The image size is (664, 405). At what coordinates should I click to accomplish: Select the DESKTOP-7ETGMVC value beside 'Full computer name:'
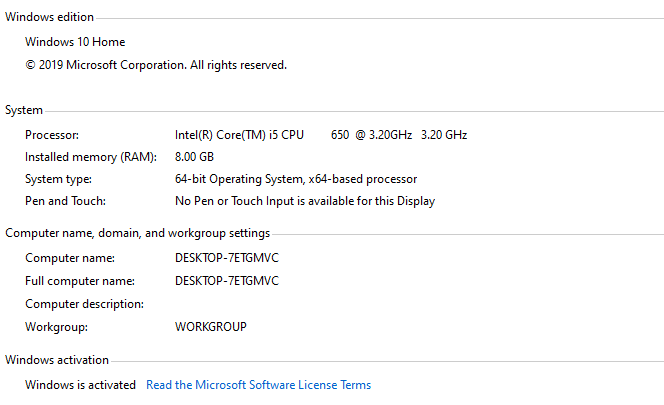tap(227, 281)
